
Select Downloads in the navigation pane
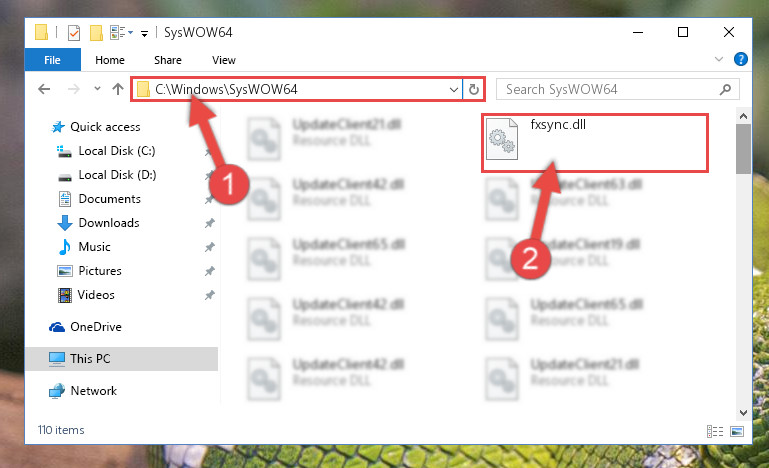click(109, 223)
